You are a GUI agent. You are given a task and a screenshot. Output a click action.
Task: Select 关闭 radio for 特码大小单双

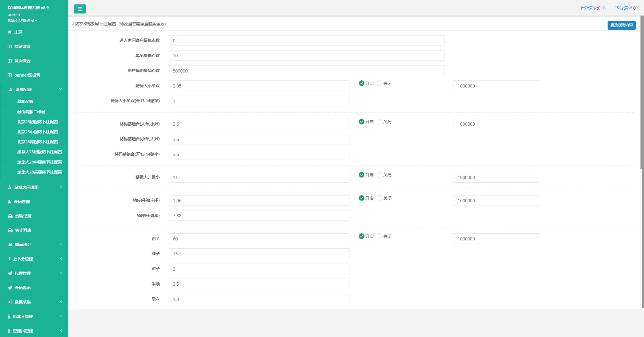[379, 83]
